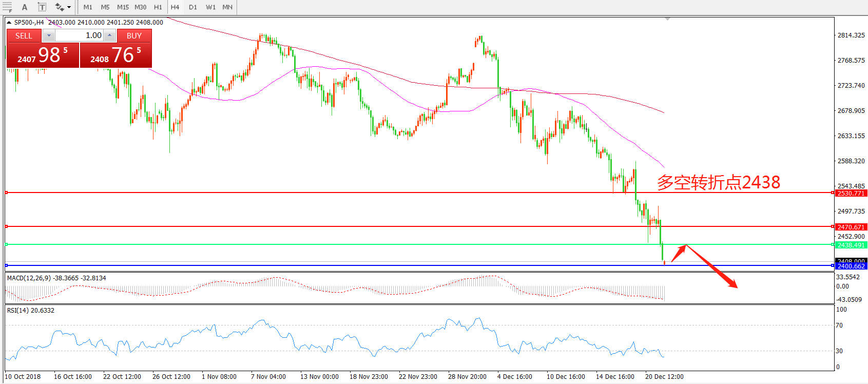Switch to the W1 timeframe
This screenshot has width=868, height=384.
(210, 7)
